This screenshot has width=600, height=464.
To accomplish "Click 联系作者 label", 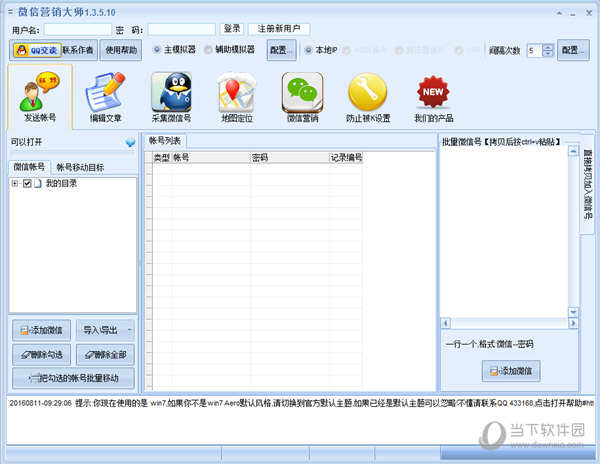I will pos(78,50).
